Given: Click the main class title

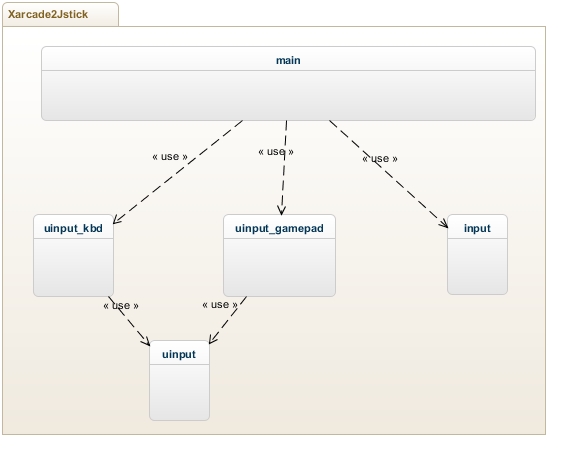Looking at the screenshot, I should (288, 60).
